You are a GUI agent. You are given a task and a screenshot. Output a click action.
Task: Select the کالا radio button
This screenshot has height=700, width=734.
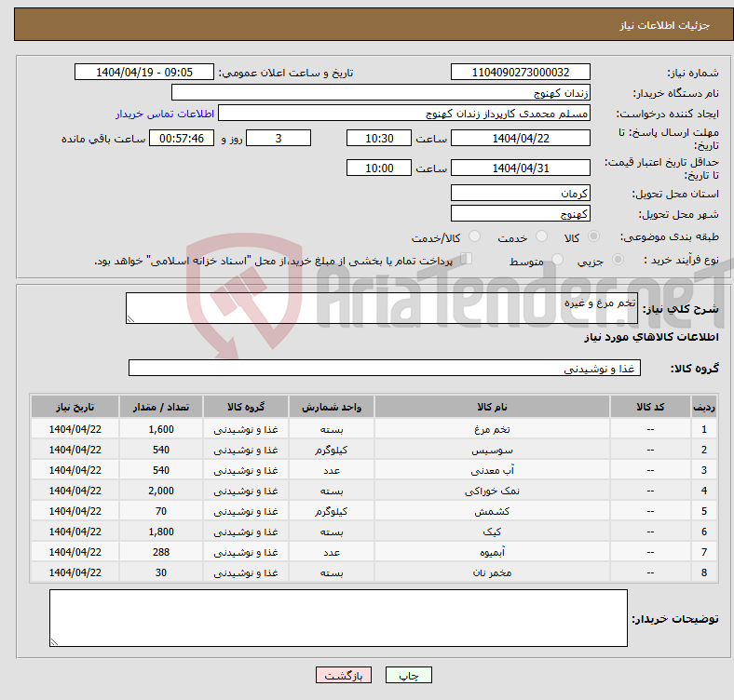click(593, 236)
